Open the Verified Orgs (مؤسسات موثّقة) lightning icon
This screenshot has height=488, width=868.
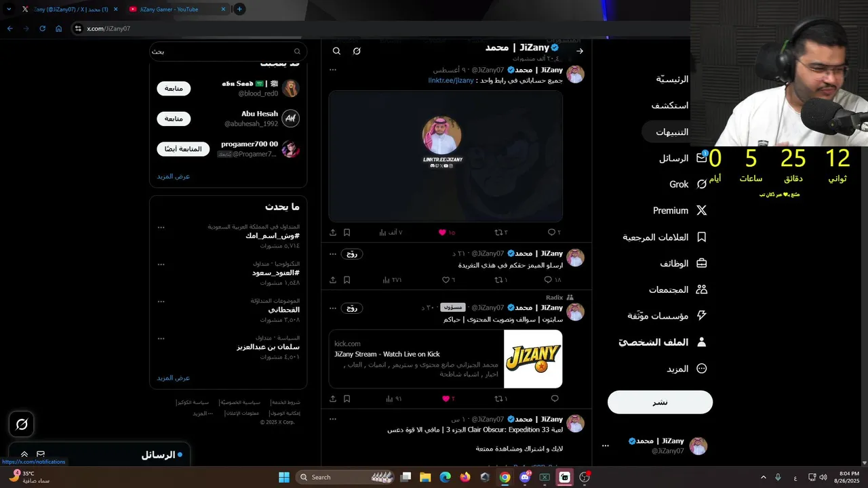pyautogui.click(x=702, y=316)
